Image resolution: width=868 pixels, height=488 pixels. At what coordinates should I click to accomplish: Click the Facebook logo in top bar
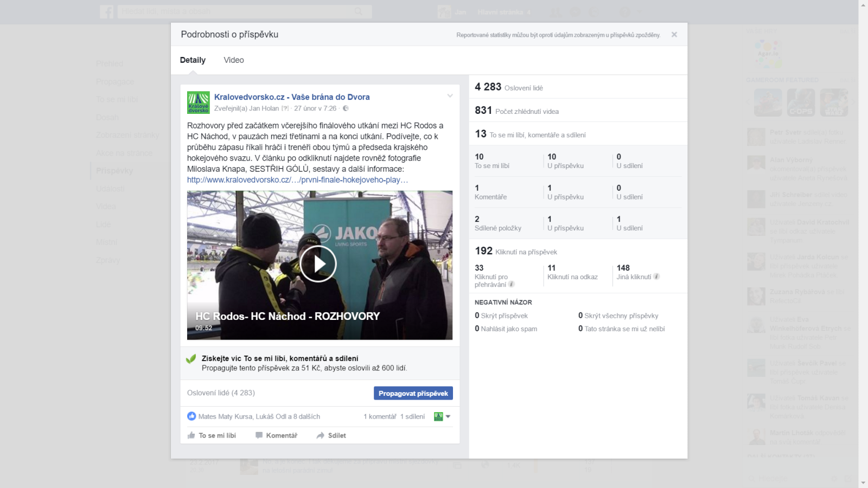click(x=107, y=11)
